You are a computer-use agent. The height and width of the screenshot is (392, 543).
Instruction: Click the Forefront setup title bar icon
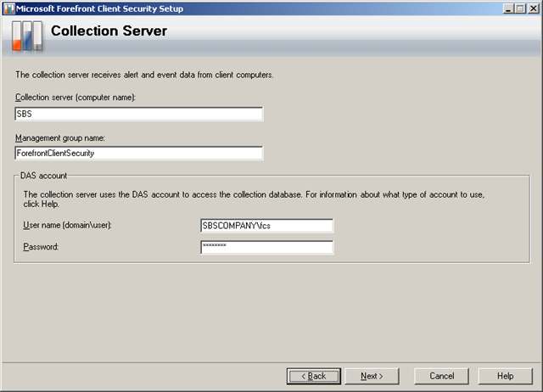[9, 8]
